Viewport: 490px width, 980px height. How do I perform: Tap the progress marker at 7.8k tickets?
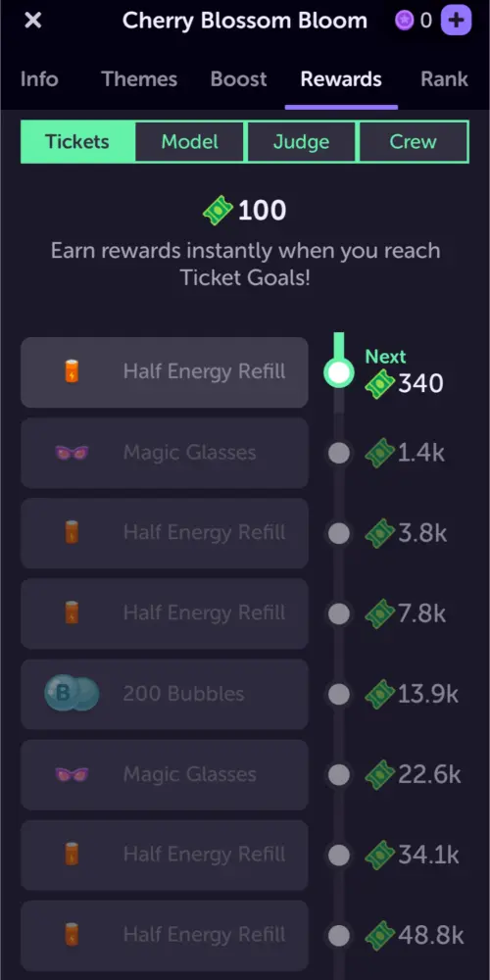tap(339, 613)
